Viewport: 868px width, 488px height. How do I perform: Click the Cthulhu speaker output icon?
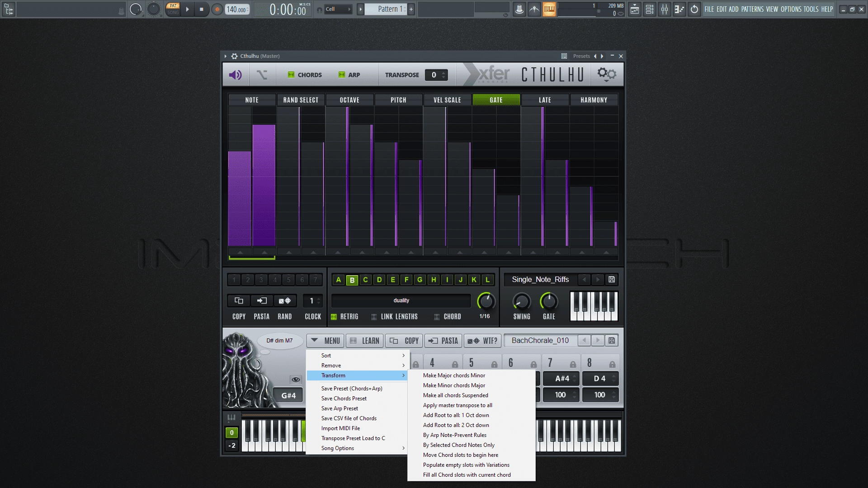click(235, 75)
